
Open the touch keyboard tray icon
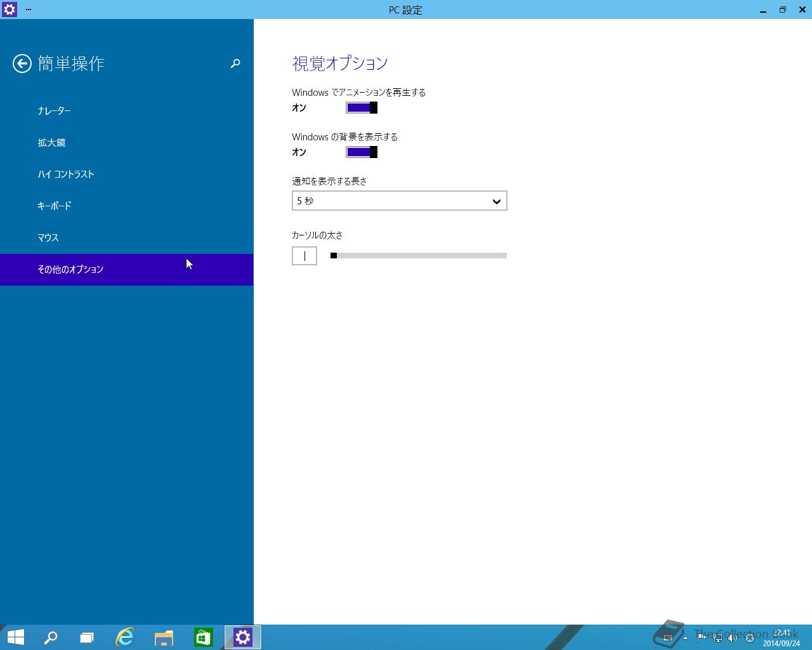(x=667, y=638)
